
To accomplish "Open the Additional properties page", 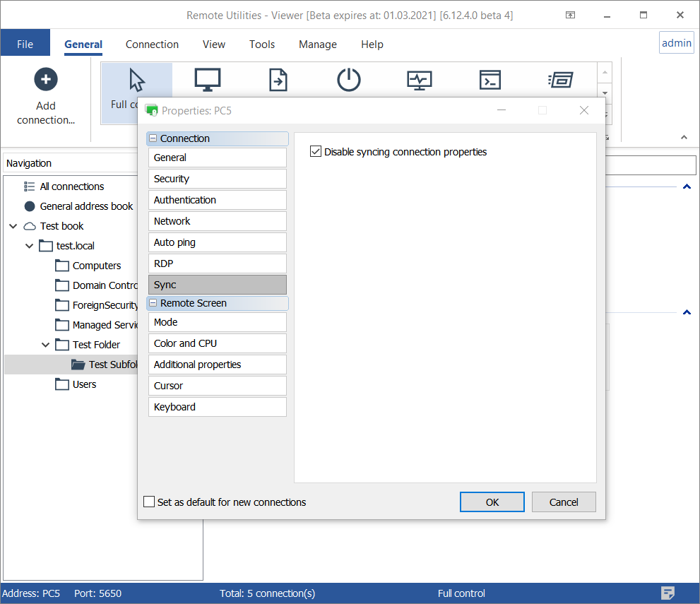I will 218,365.
